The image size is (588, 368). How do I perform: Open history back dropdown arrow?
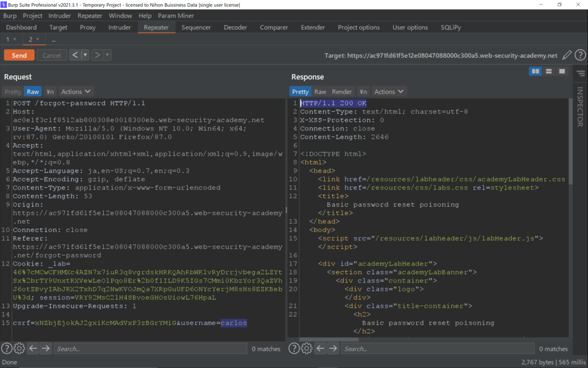point(85,55)
